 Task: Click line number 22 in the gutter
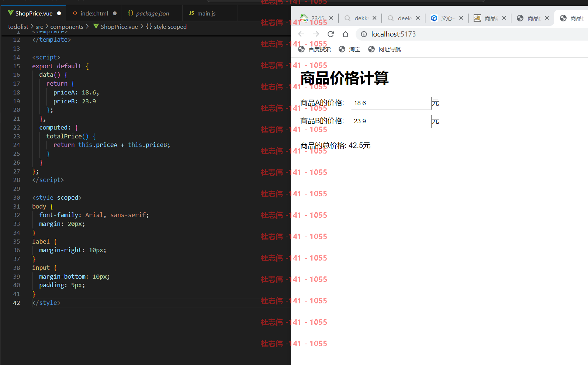(17, 127)
